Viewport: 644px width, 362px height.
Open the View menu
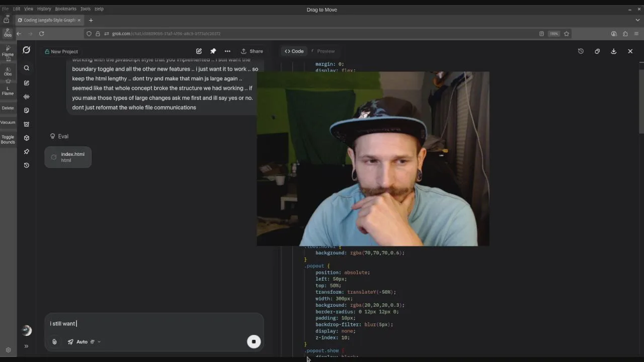point(29,9)
